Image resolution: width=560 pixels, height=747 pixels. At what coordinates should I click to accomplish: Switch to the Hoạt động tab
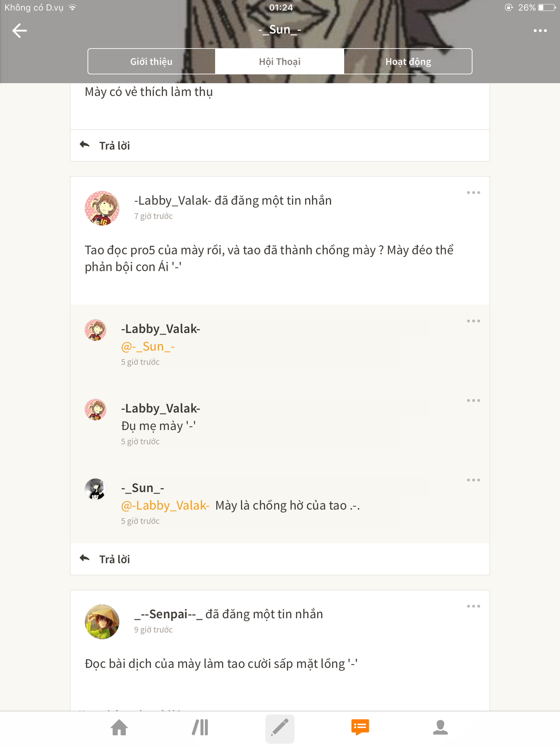408,61
